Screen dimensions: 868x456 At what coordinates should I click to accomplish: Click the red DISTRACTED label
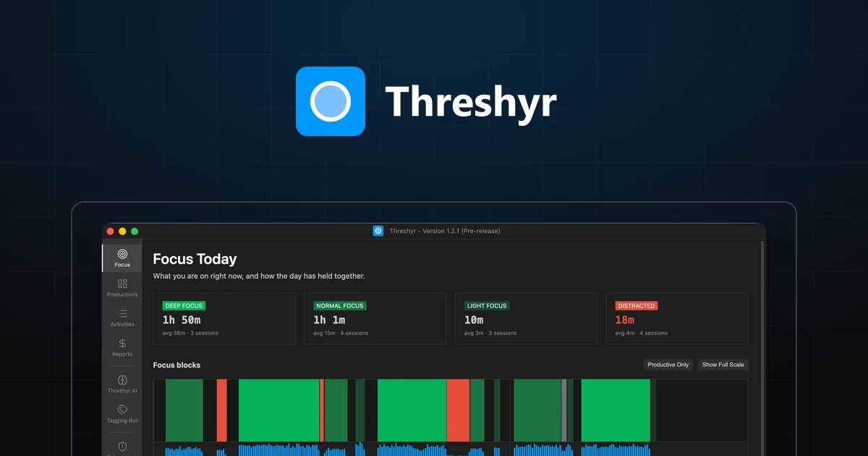(x=637, y=305)
